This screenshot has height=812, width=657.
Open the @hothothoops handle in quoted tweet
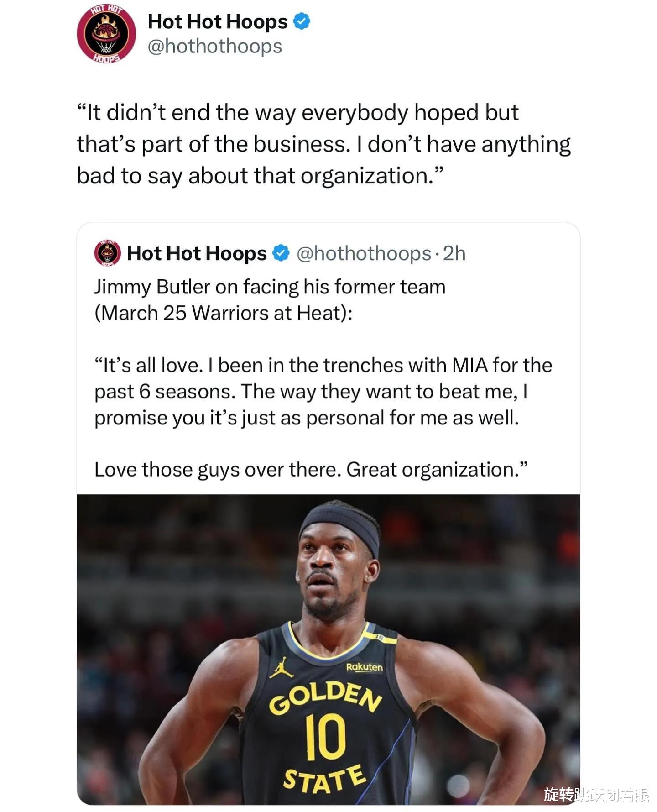pos(364,254)
